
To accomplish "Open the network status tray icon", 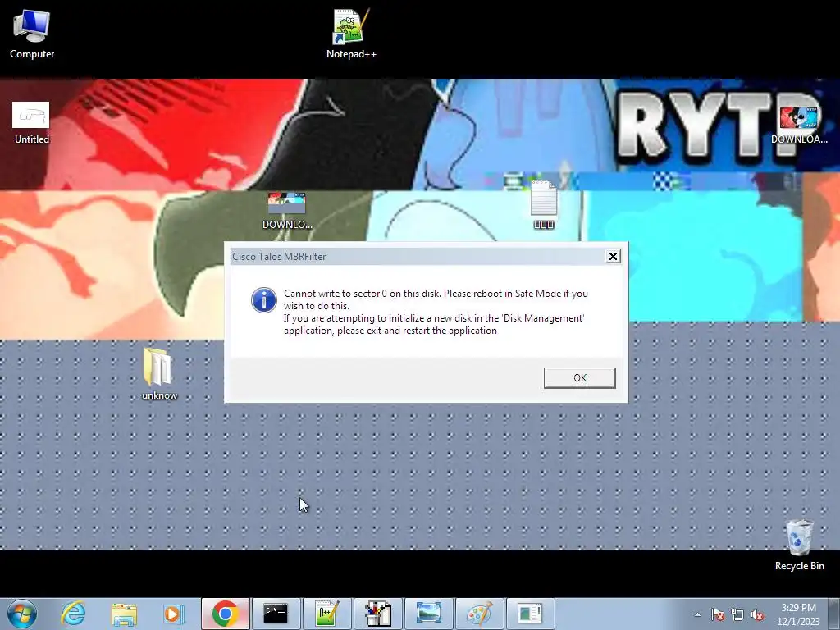I will [x=737, y=614].
